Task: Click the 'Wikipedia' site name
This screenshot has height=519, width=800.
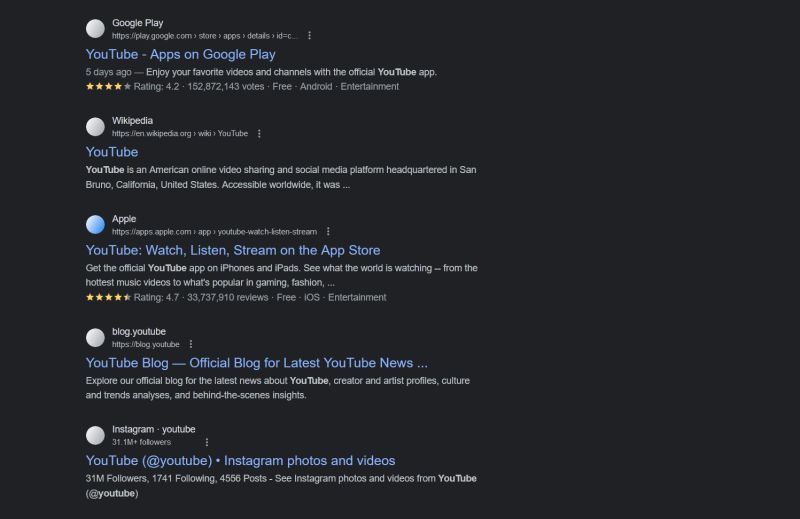Action: point(132,121)
